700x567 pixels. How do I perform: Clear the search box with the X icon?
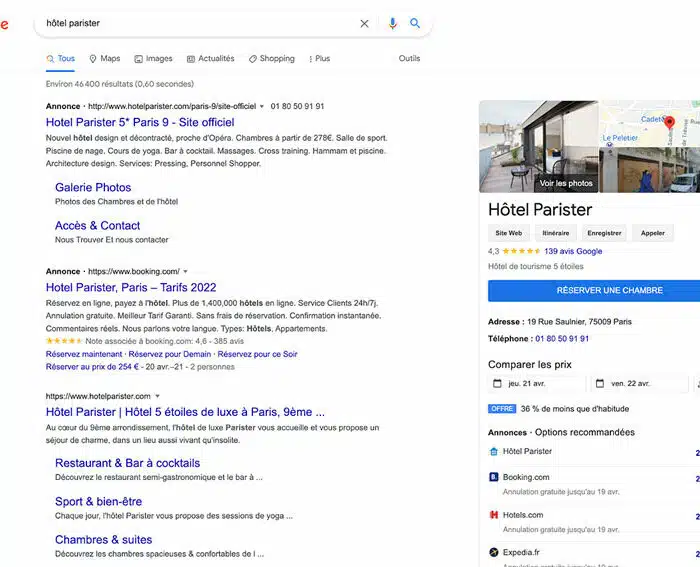coord(364,23)
